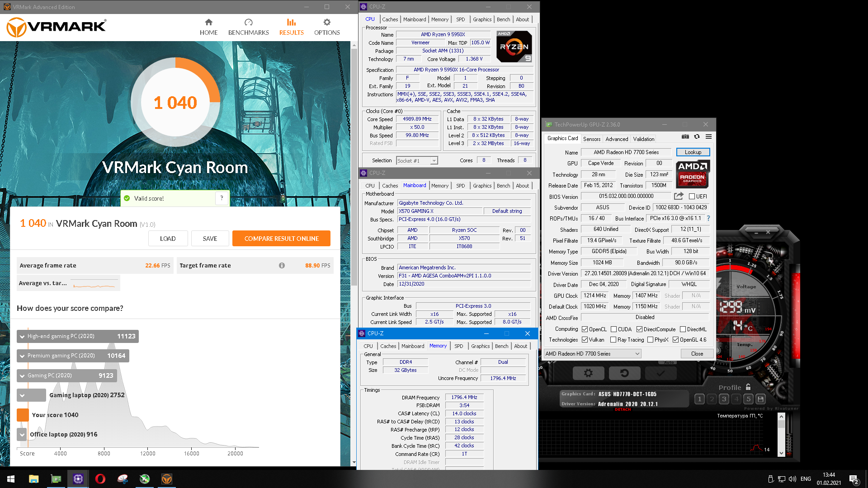Open the VRMark HOME section
The width and height of the screenshot is (868, 488).
pos(208,27)
